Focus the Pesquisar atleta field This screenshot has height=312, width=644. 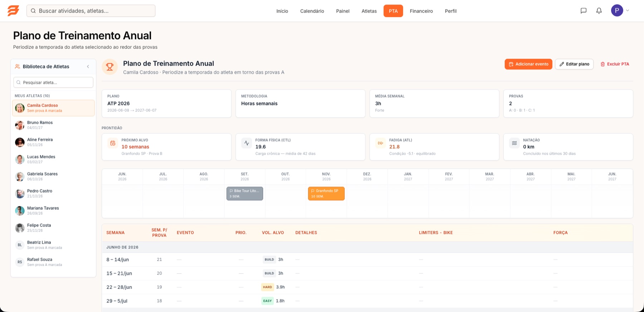pos(53,82)
